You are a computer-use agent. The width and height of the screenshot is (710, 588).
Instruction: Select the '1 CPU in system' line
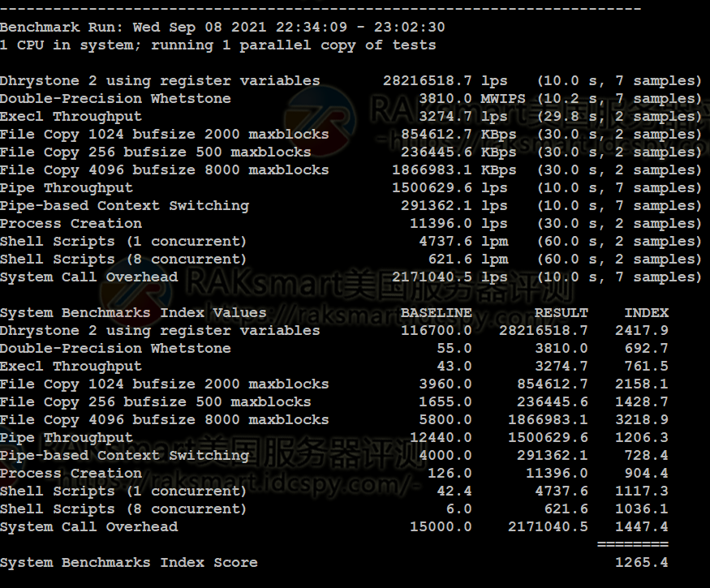coord(217,45)
